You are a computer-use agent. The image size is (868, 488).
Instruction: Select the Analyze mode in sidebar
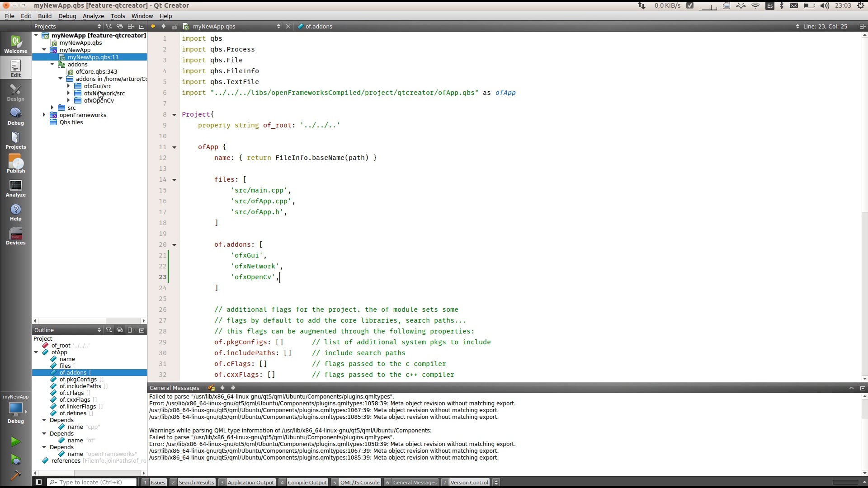pos(15,188)
